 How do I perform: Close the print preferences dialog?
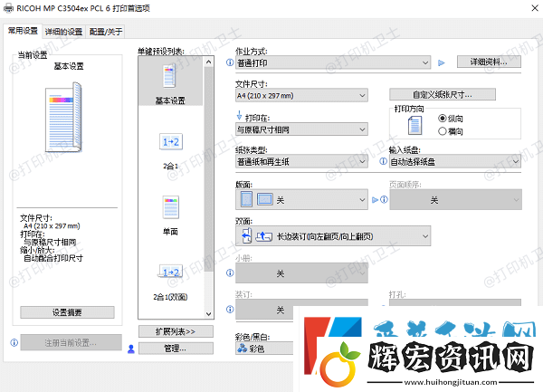pos(535,7)
